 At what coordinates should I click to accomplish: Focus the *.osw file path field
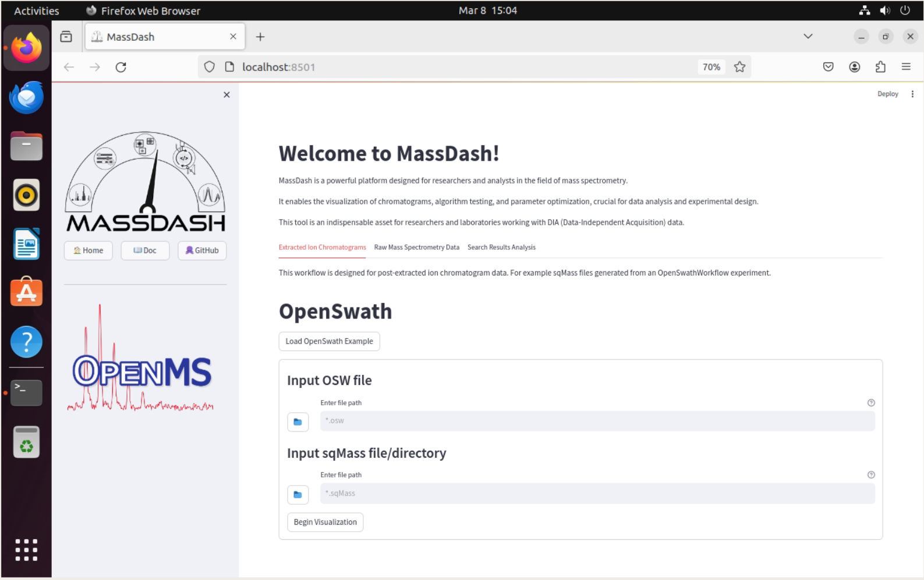597,421
